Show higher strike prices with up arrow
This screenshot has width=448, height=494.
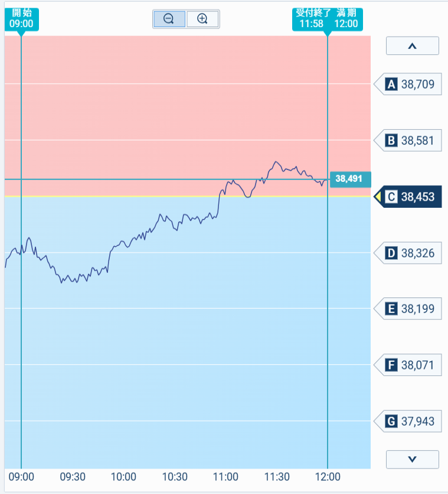click(x=413, y=46)
